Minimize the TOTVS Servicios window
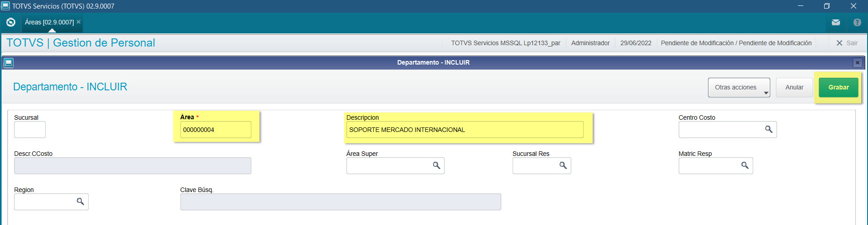 (x=801, y=6)
